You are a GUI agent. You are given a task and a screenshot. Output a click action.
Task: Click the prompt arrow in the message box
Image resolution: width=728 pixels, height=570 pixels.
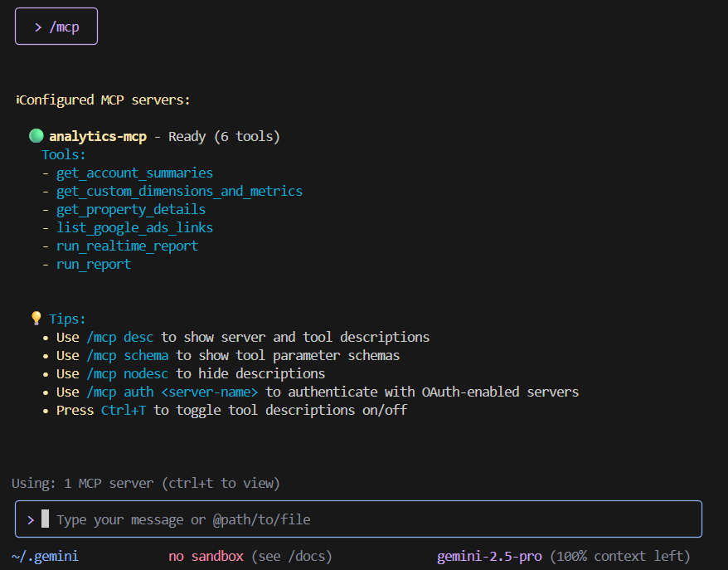[x=31, y=519]
